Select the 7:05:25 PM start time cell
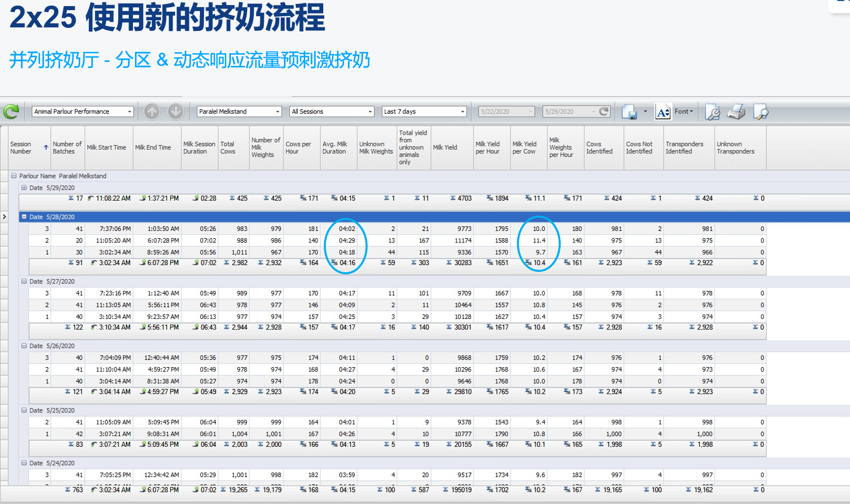 (x=109, y=475)
